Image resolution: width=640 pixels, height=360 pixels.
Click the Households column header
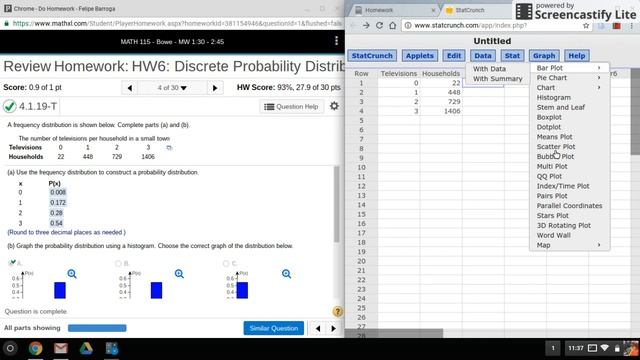pos(441,73)
